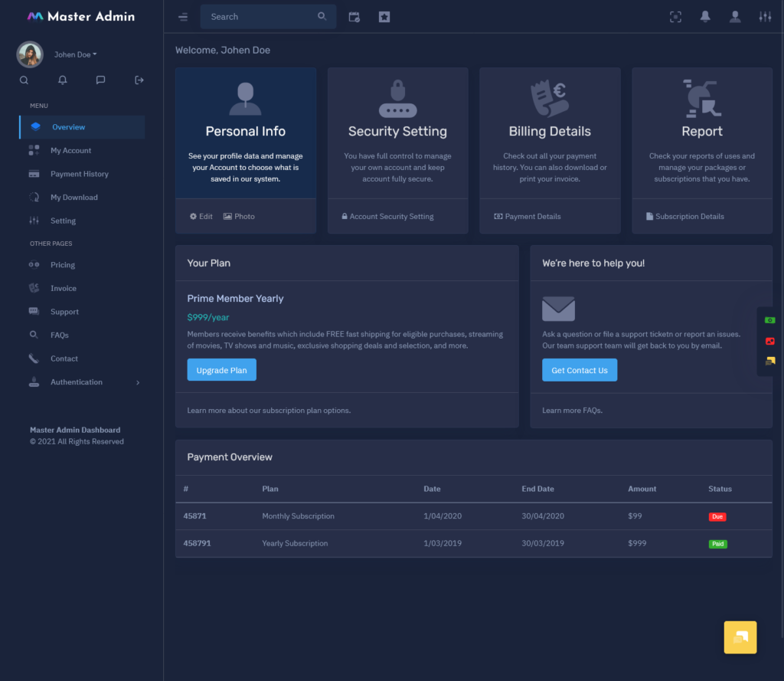
Task: Toggle fullscreen mode icon in top bar
Action: 675,17
